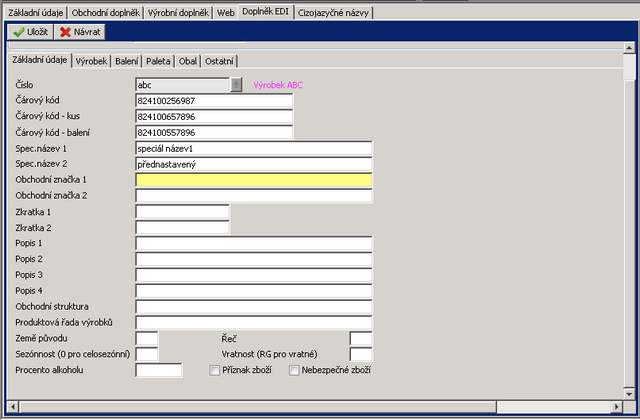Open the Výrobek sub-tab
Image resolution: width=640 pixels, height=420 pixels.
[92, 61]
